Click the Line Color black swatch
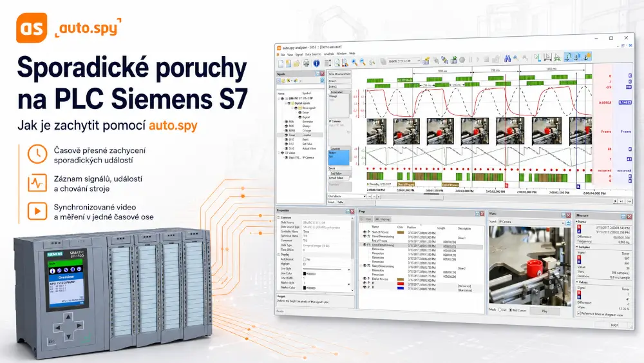 coord(305,274)
